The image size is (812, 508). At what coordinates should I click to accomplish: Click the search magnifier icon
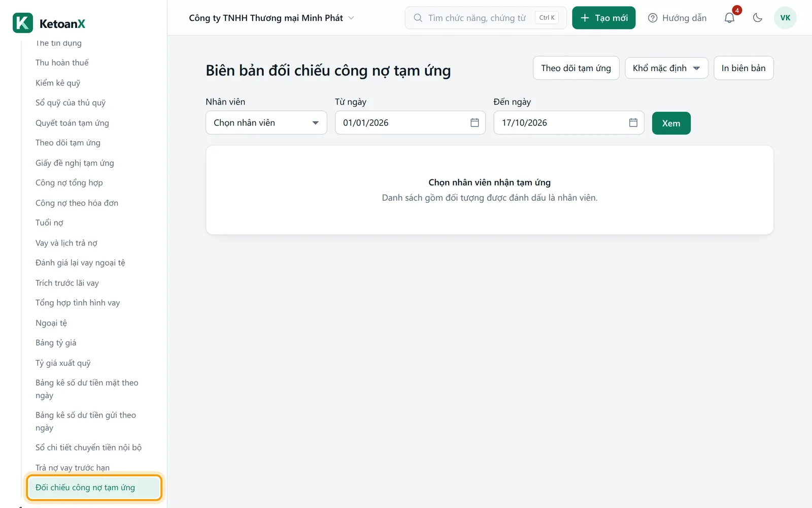pyautogui.click(x=418, y=18)
